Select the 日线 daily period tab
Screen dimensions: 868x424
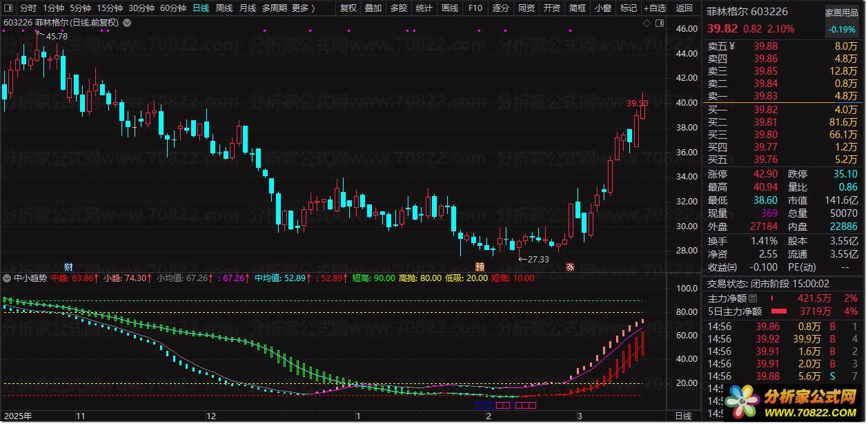pos(201,8)
